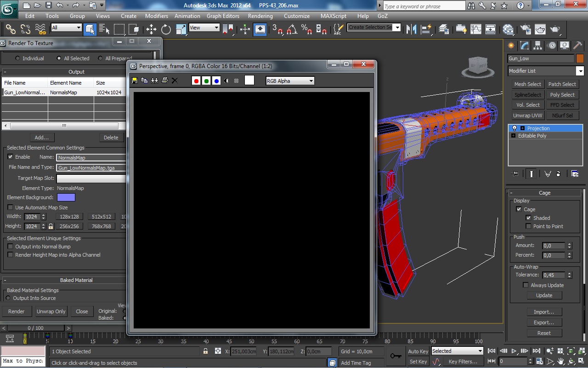Click the Pin Stack icon

pyautogui.click(x=515, y=174)
